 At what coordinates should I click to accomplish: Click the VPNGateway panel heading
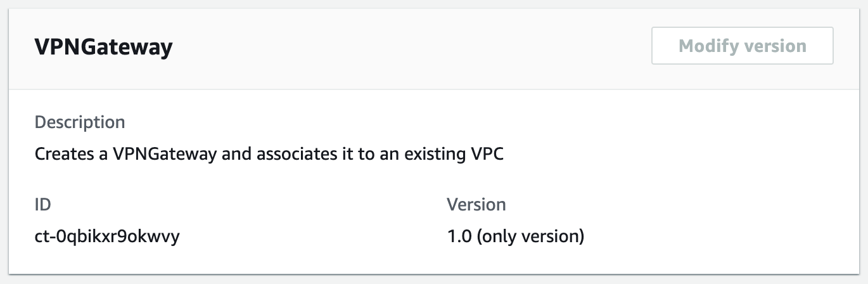[103, 48]
